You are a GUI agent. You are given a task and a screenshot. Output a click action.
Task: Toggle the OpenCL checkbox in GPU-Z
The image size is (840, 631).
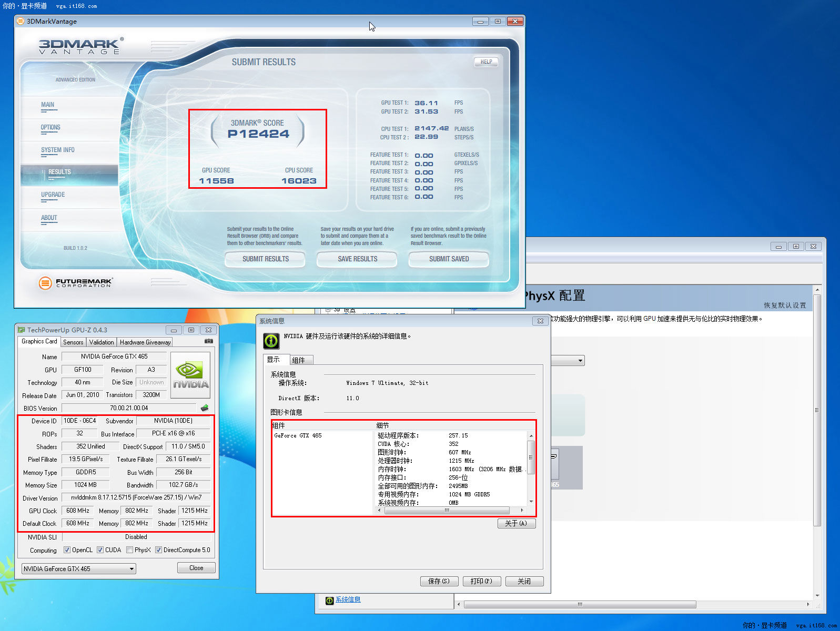pyautogui.click(x=67, y=550)
